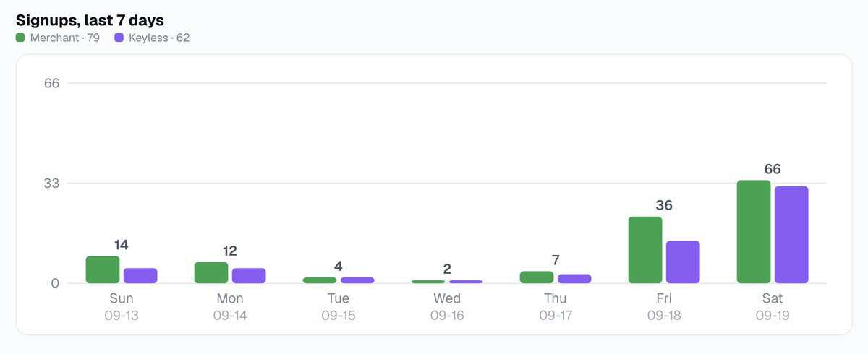Select the purple Keyless bar for Sunday
Viewport: 868px width, 354px height.
(x=140, y=275)
